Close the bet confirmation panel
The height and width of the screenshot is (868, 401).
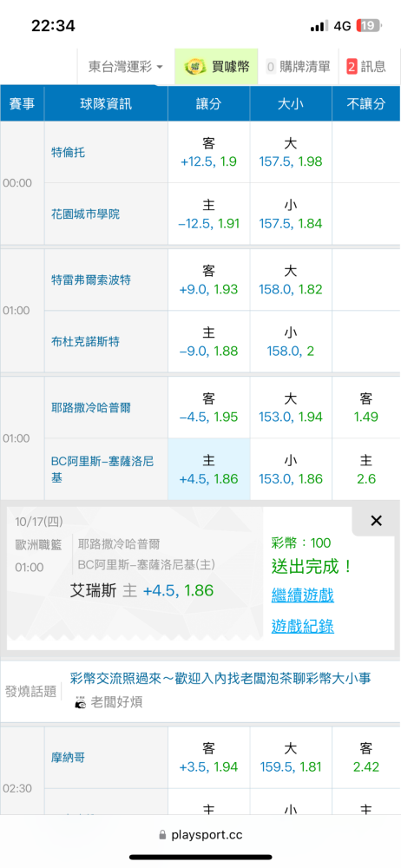tap(376, 521)
